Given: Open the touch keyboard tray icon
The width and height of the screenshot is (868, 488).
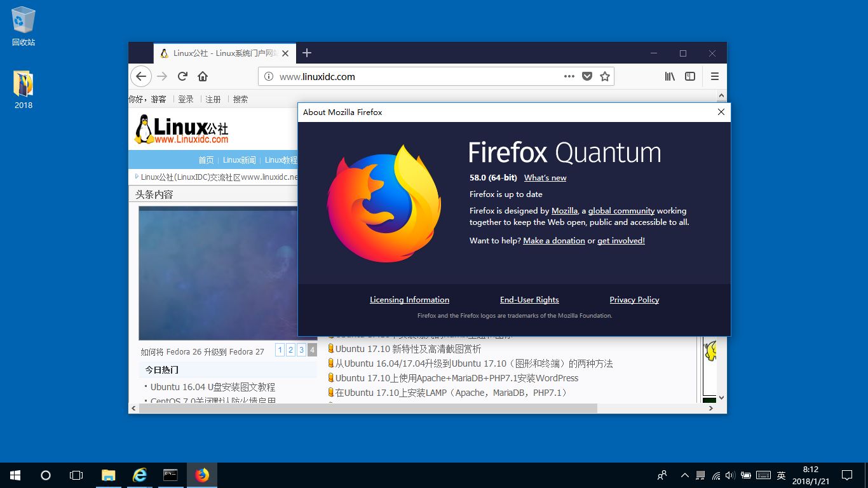Looking at the screenshot, I should click(763, 475).
